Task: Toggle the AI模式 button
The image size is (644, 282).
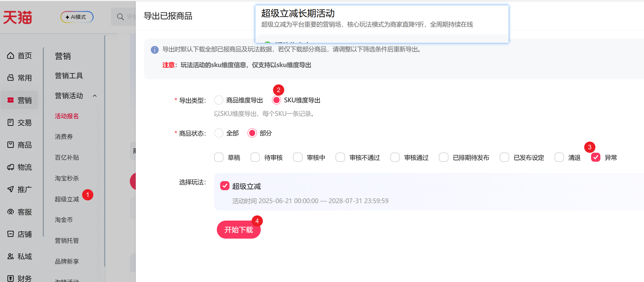Action: pos(77,17)
